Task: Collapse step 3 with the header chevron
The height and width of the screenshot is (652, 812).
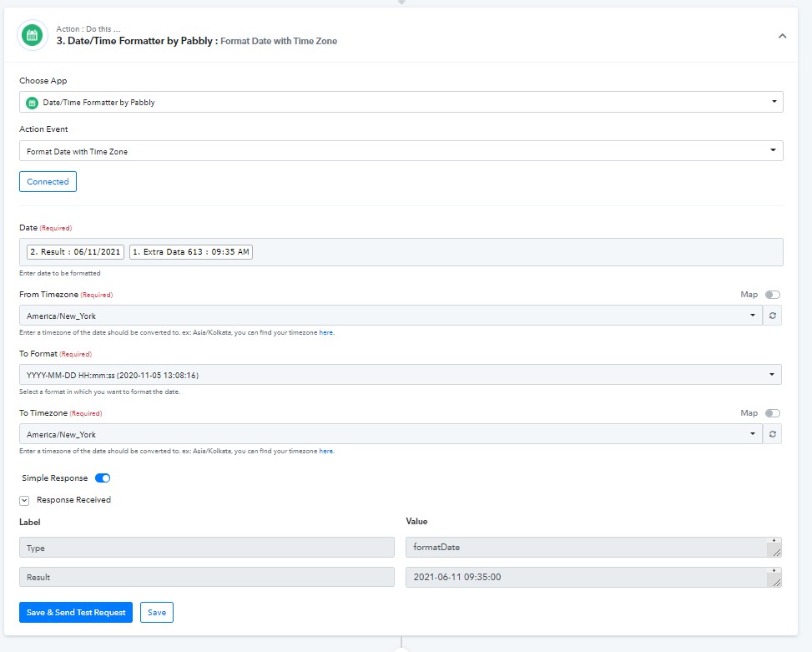Action: point(782,36)
